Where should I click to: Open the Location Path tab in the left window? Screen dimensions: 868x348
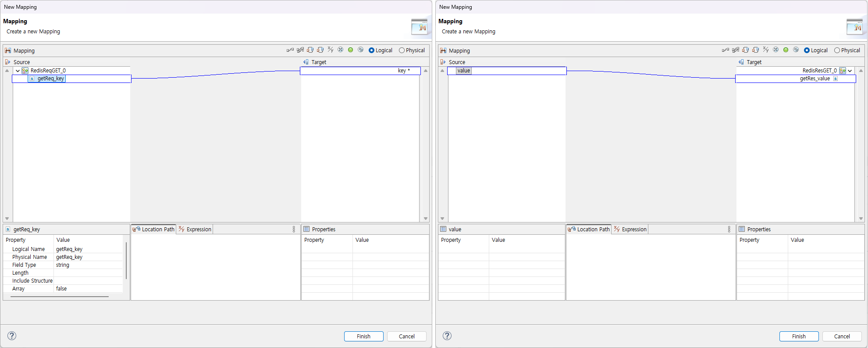153,230
